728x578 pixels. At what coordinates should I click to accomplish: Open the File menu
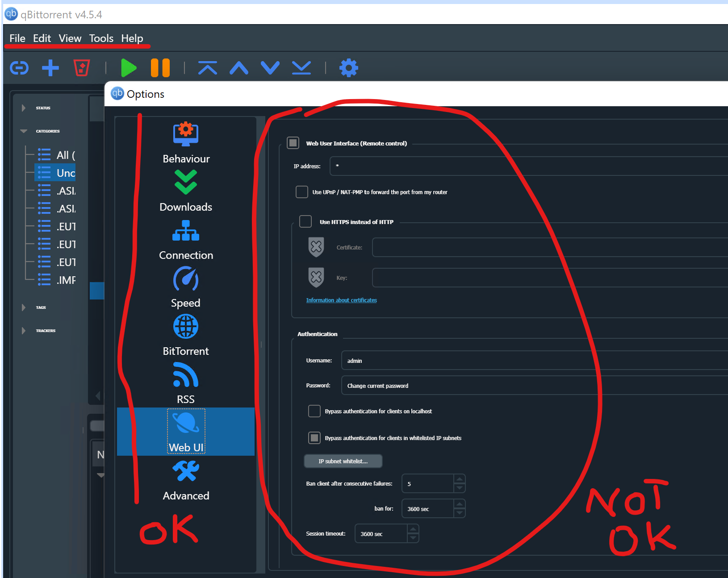(17, 38)
